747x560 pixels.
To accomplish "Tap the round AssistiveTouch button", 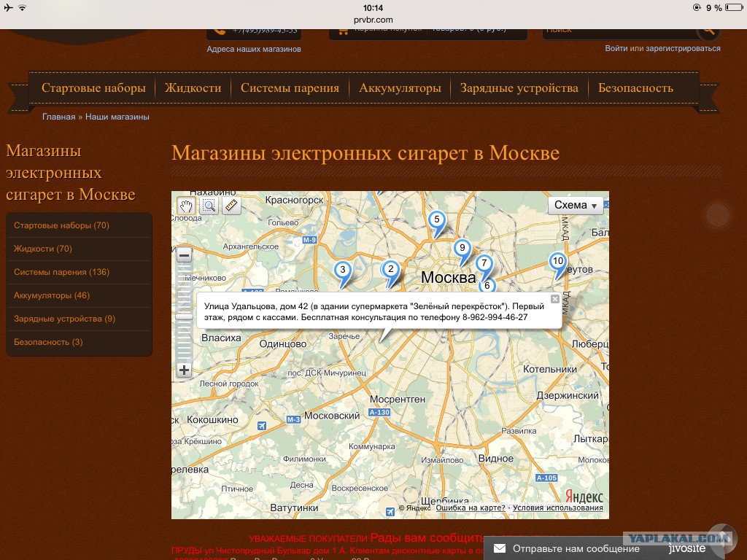I will (x=718, y=215).
